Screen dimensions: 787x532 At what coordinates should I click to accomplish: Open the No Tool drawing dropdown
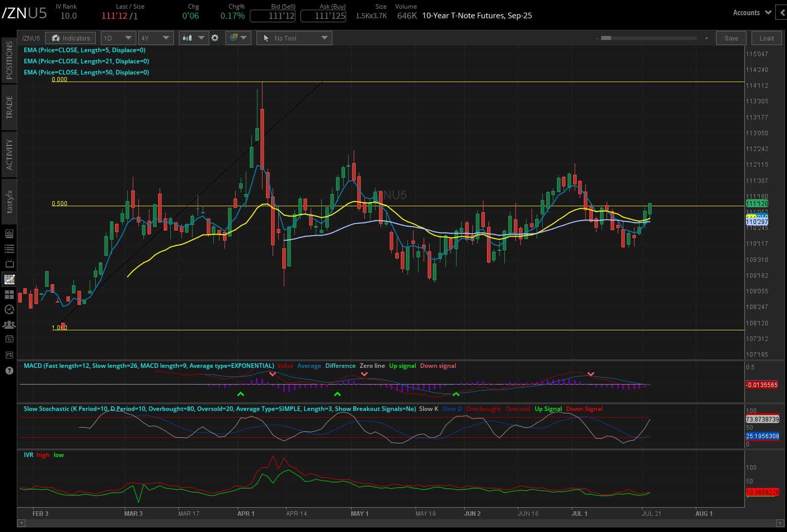pos(294,37)
